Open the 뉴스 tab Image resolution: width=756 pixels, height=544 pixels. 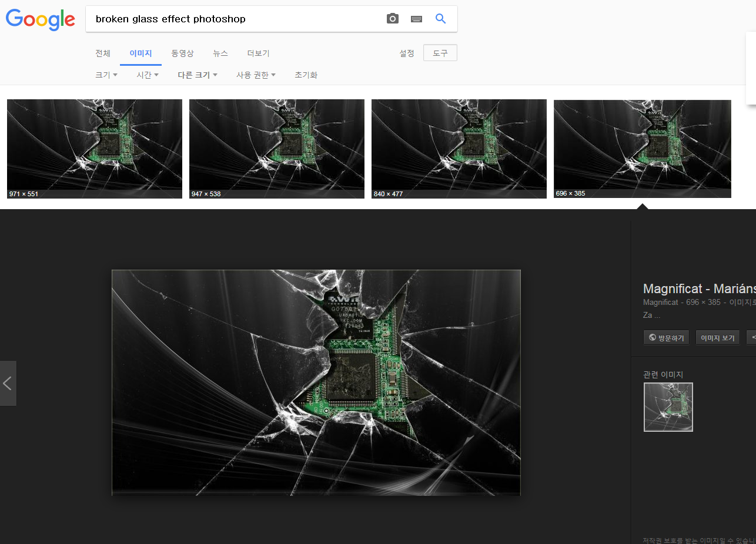click(x=220, y=53)
